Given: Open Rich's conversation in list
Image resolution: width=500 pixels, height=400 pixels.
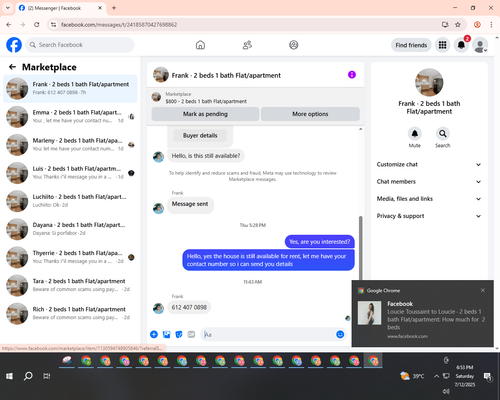Looking at the screenshot, I should [x=70, y=314].
